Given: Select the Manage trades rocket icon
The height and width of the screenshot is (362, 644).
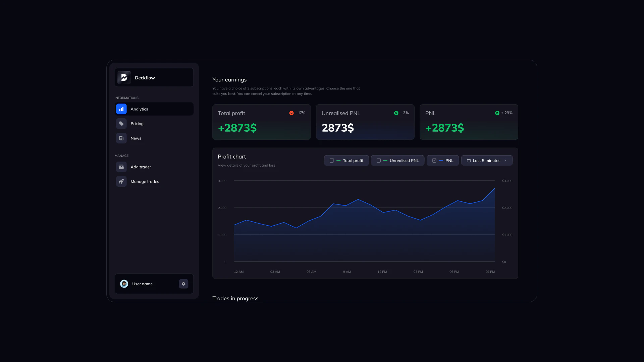Looking at the screenshot, I should coord(121,181).
